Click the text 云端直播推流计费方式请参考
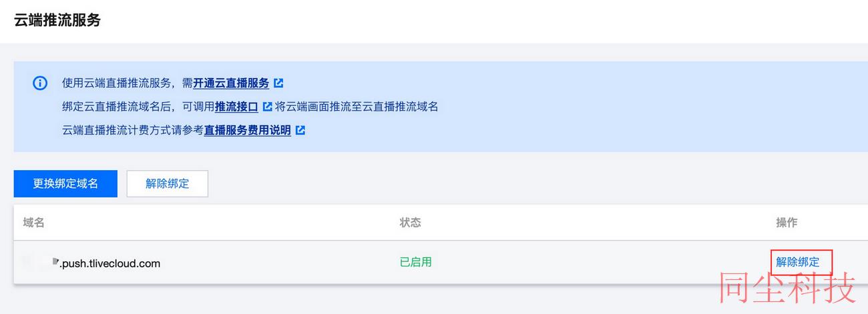 [133, 130]
